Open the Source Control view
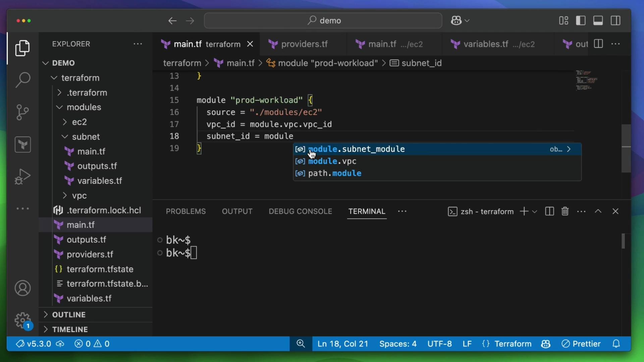The image size is (644, 362). [x=22, y=112]
